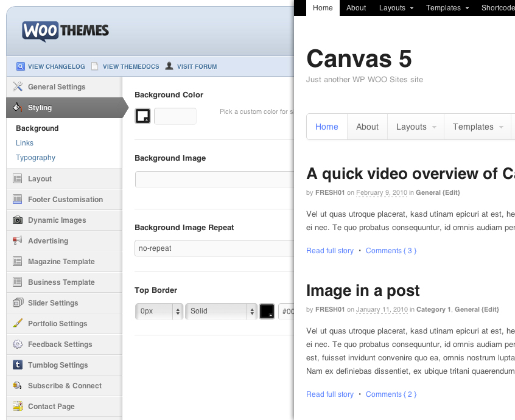
Task: Open the Dynamic Images section
Action: tap(65, 220)
